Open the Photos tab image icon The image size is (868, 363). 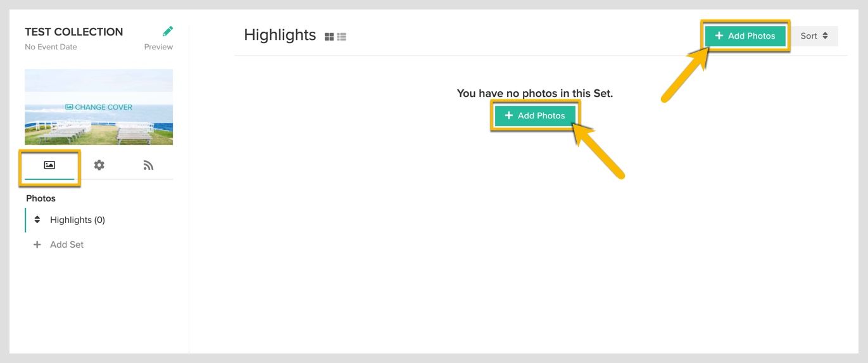coord(49,165)
